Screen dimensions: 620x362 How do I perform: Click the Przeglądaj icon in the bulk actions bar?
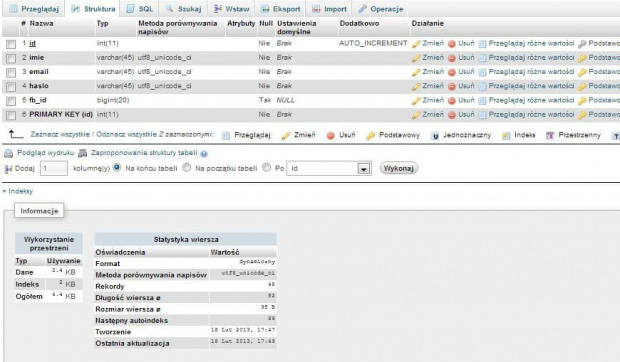(x=226, y=136)
